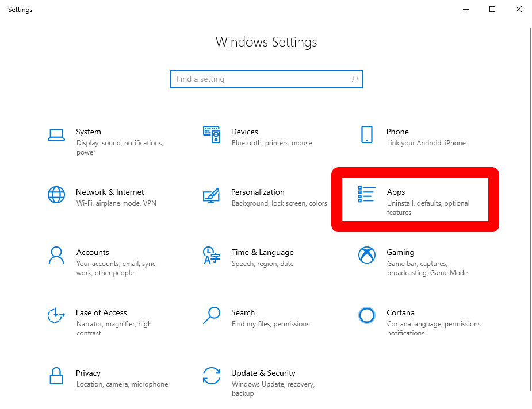Screen dimensions: 532x409
Task: Click the magnifier icon in search box
Action: tap(354, 79)
